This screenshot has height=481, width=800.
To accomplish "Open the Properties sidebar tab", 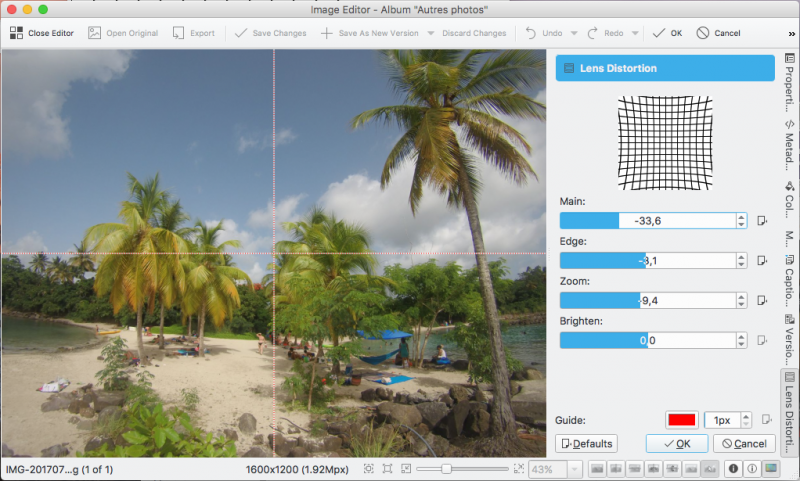I will [789, 82].
